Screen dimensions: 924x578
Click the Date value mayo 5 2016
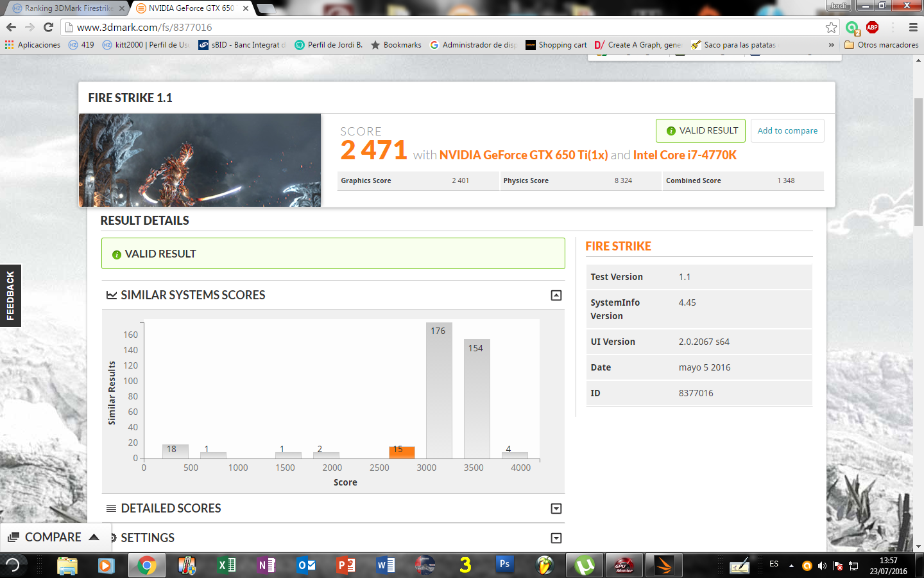705,367
